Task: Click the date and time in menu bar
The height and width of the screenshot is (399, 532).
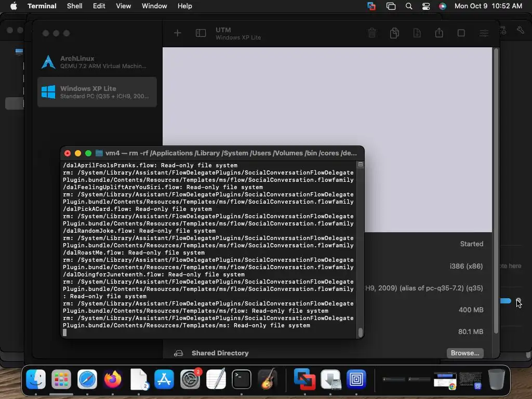Action: coord(488,6)
